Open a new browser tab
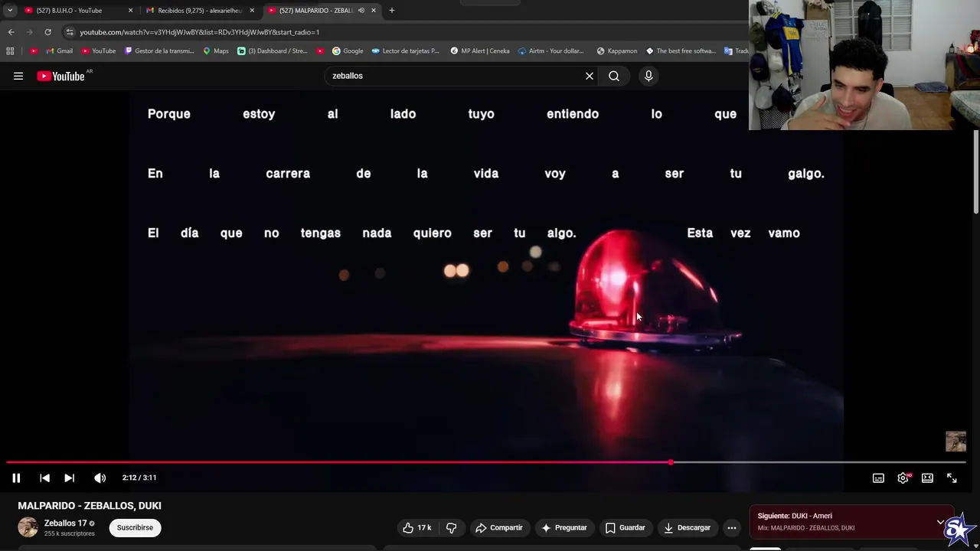This screenshot has width=980, height=551. point(392,11)
